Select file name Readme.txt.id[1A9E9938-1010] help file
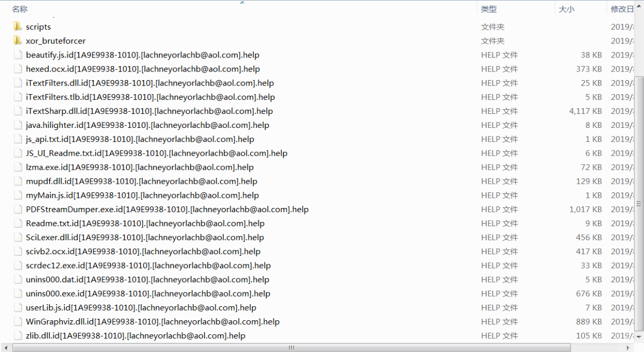Viewport: 644px width, 352px height. (x=145, y=223)
